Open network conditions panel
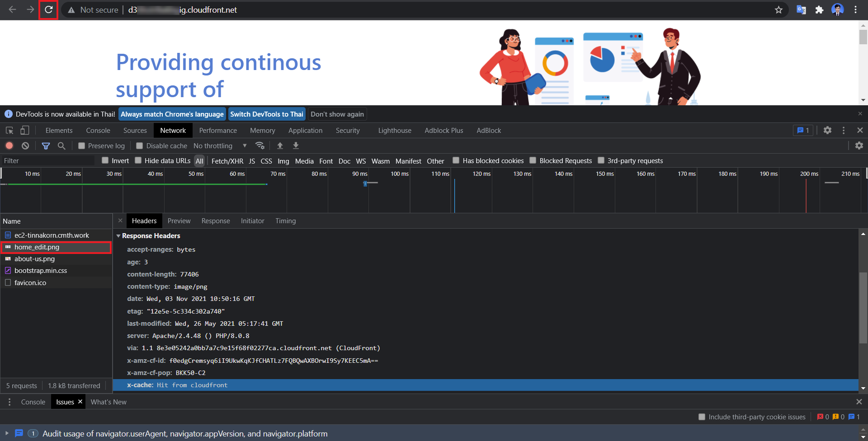Viewport: 868px width, 441px height. (260, 145)
